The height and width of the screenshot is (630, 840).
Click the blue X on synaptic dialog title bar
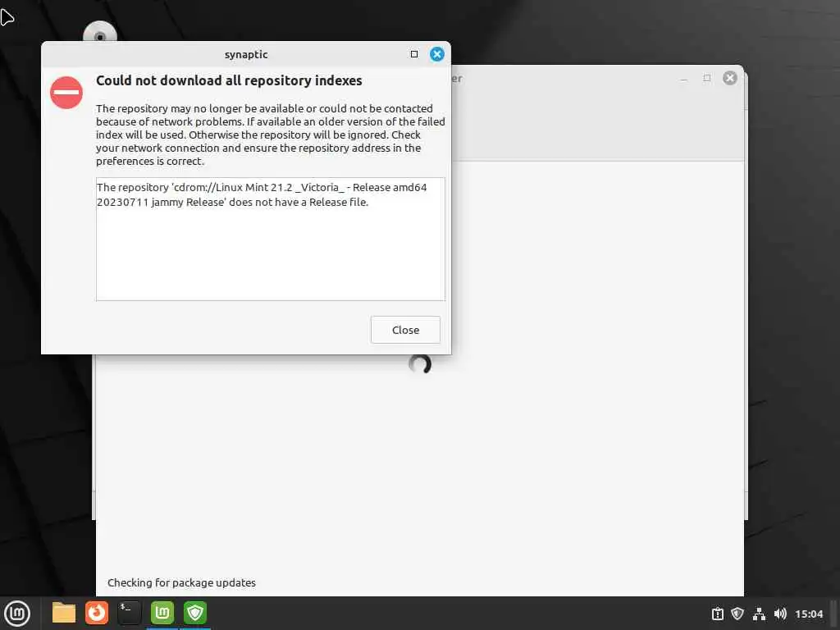[x=437, y=54]
